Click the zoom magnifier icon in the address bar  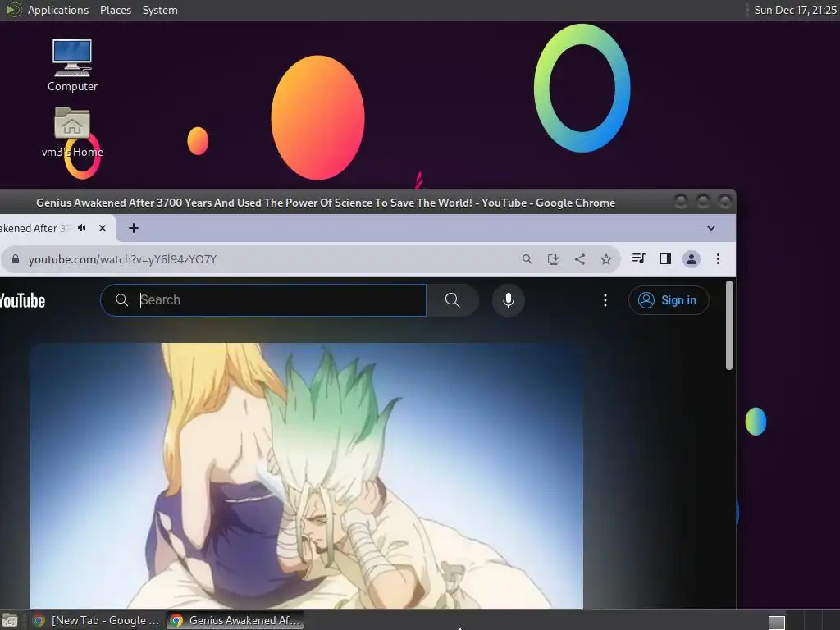point(527,259)
